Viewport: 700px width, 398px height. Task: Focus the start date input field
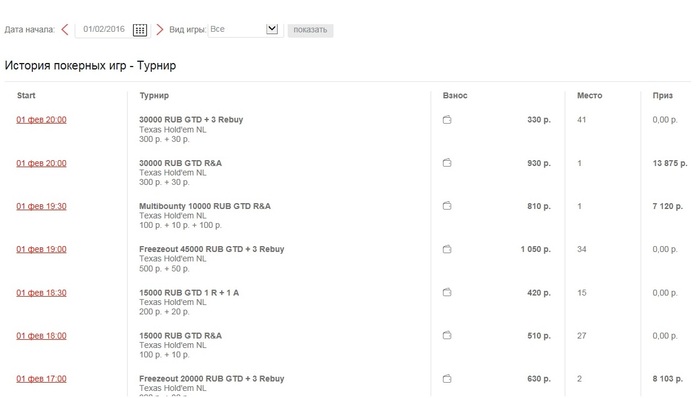[x=104, y=29]
